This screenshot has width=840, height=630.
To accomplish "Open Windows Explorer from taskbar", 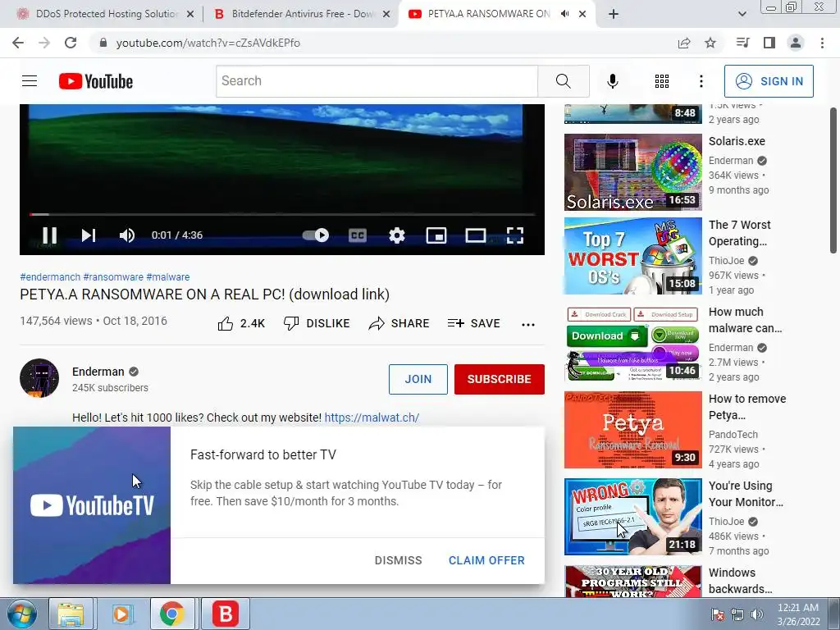I will tap(71, 614).
